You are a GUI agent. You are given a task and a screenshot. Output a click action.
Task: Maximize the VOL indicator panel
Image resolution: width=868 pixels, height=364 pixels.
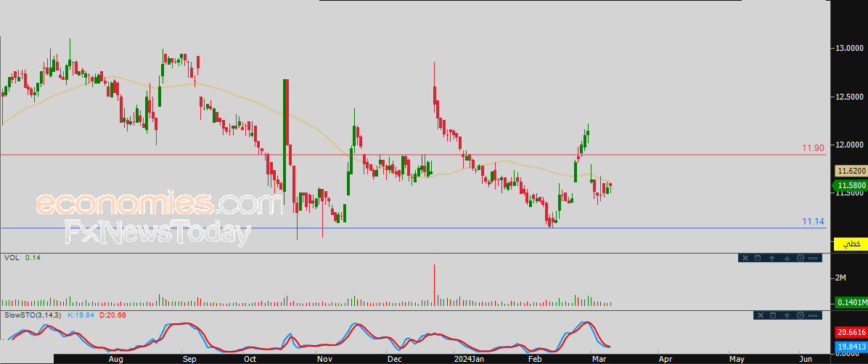(758, 258)
